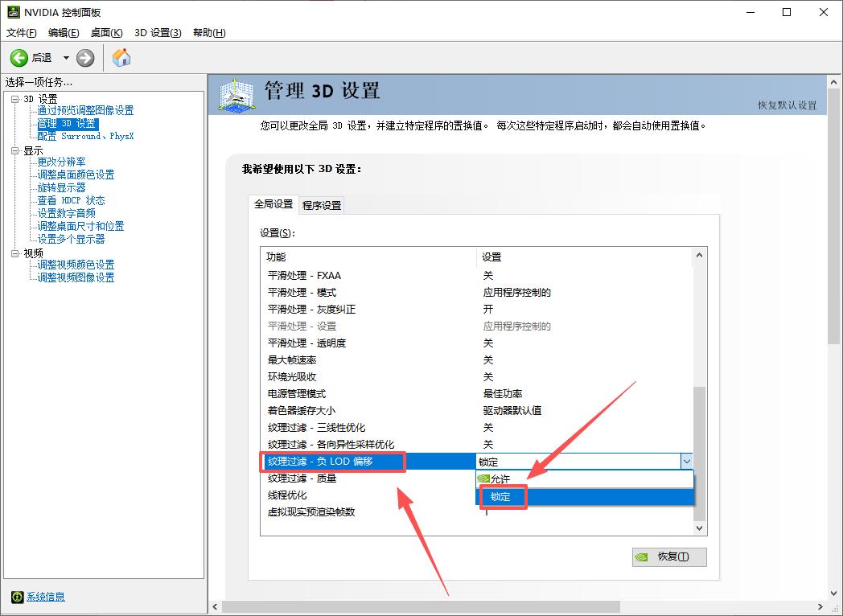Image resolution: width=843 pixels, height=616 pixels.
Task: Click the 最佳功率 setting value
Action: click(x=503, y=394)
